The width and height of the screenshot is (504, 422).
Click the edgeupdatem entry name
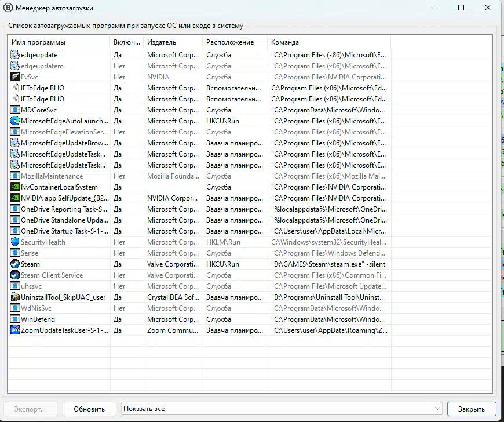42,66
